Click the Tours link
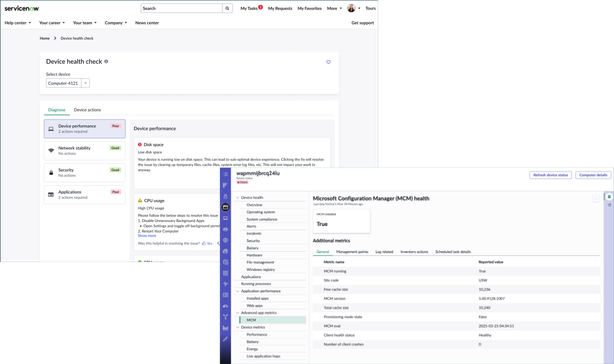Image resolution: width=614 pixels, height=364 pixels. click(370, 8)
